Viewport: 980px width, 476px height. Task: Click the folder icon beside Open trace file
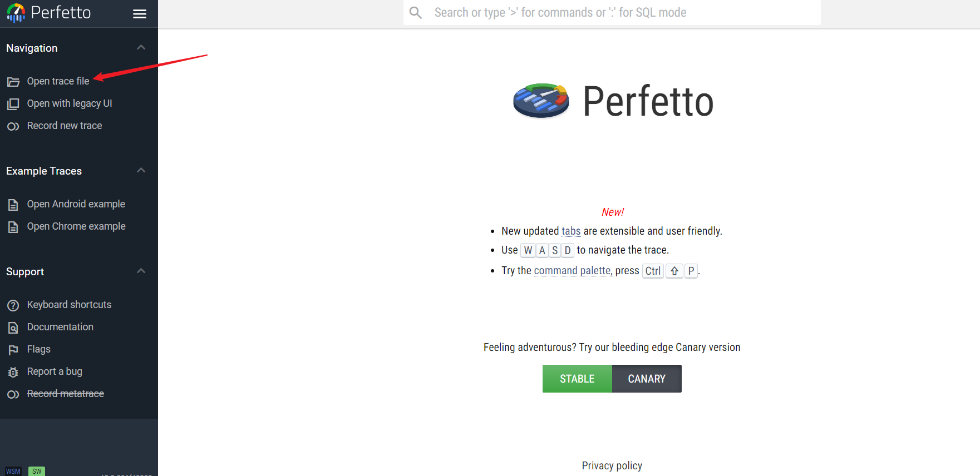pos(13,82)
